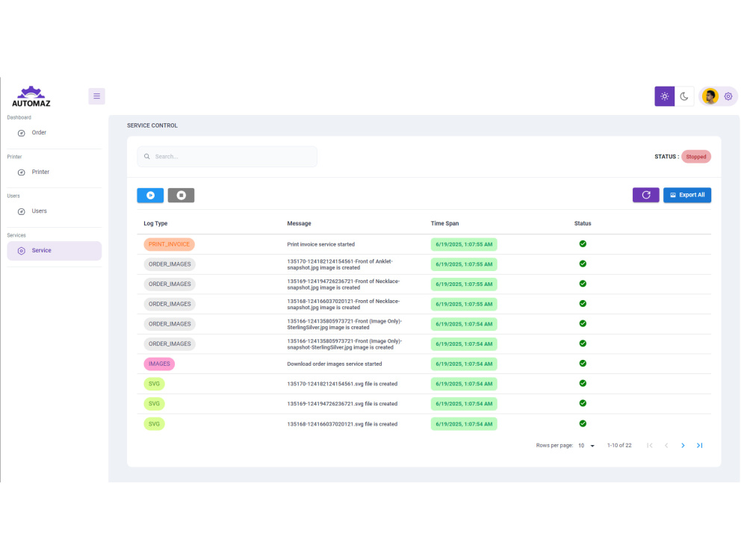Click green check of 135168 svg row
This screenshot has height=560, width=747.
pos(583,423)
